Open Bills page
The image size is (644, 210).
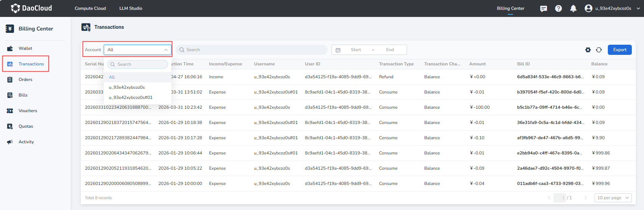[x=23, y=95]
